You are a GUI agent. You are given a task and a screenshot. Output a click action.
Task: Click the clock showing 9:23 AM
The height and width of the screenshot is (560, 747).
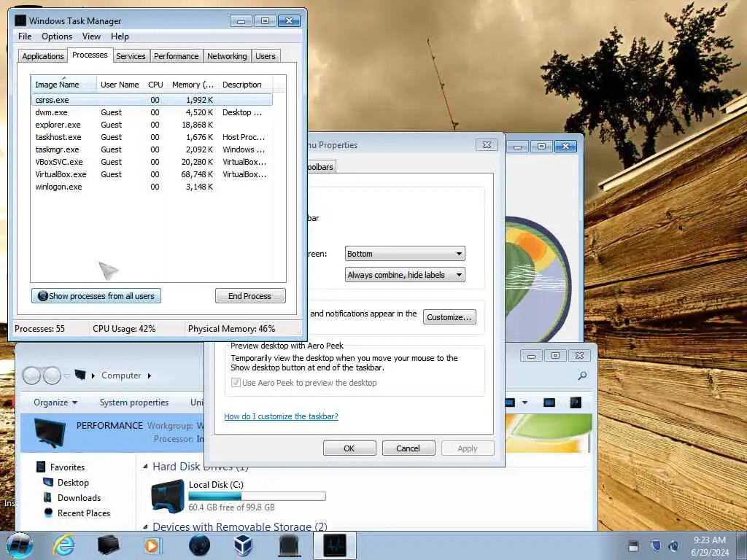point(710,540)
